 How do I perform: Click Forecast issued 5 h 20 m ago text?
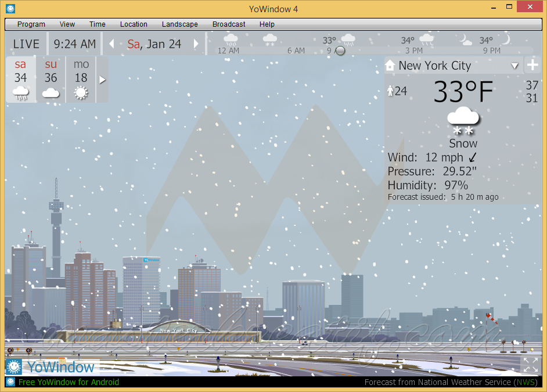(443, 197)
